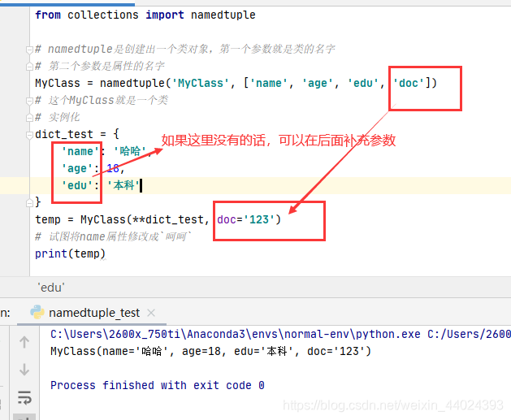Click 'Process finished with exit code 0' text
Viewport: 511px width, 420px height.
[158, 385]
